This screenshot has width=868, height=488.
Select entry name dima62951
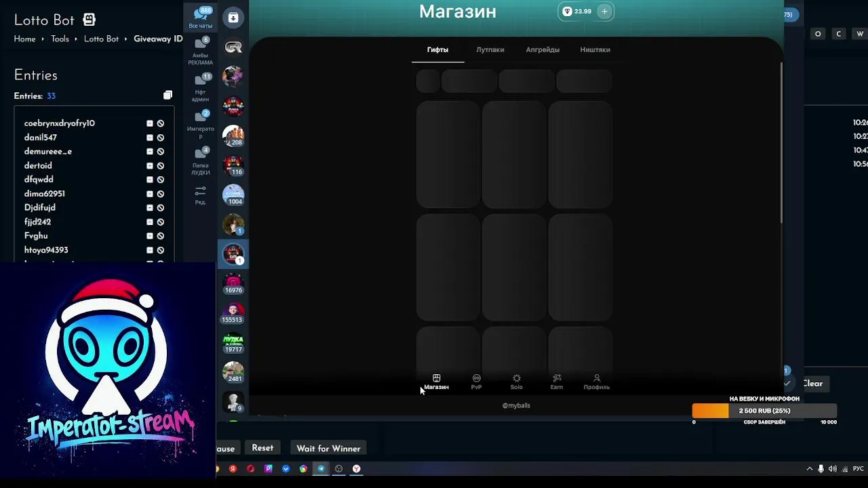pyautogui.click(x=45, y=194)
